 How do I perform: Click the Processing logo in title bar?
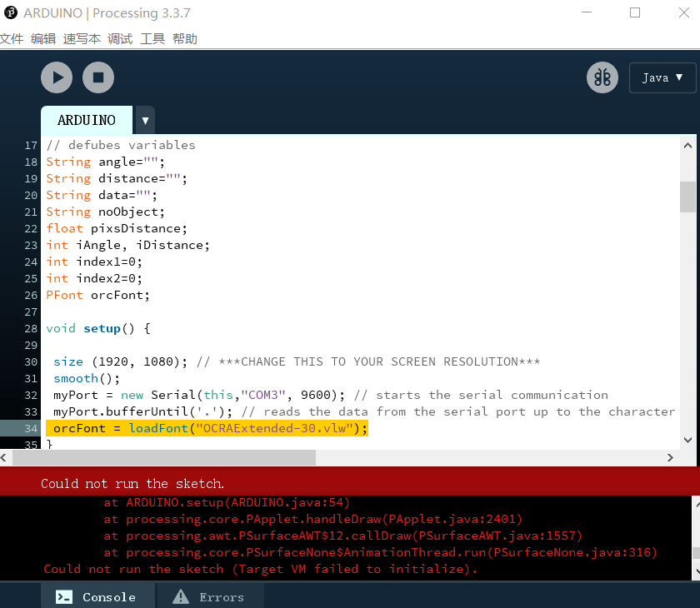(11, 13)
